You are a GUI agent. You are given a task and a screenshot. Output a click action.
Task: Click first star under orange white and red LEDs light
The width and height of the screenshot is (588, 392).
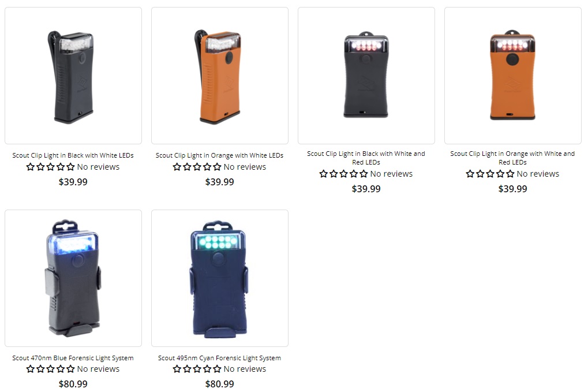470,174
